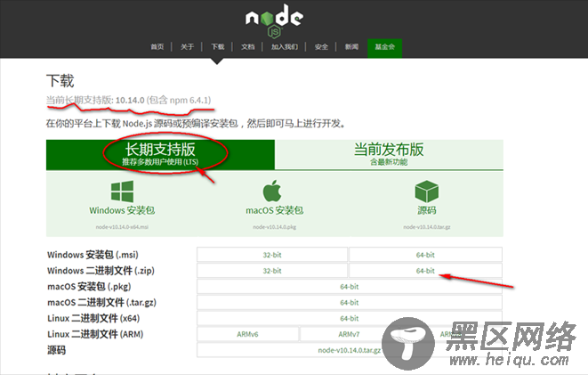Open the 安全 security nav item

tap(321, 47)
